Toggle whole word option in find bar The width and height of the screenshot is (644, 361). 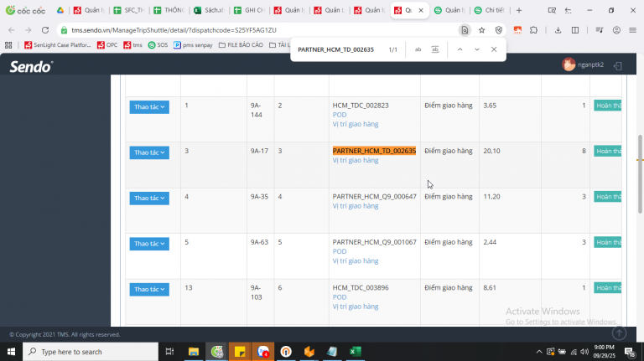435,49
